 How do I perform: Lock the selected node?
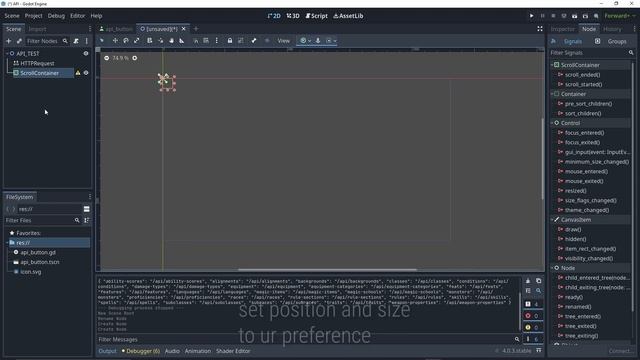coord(230,40)
